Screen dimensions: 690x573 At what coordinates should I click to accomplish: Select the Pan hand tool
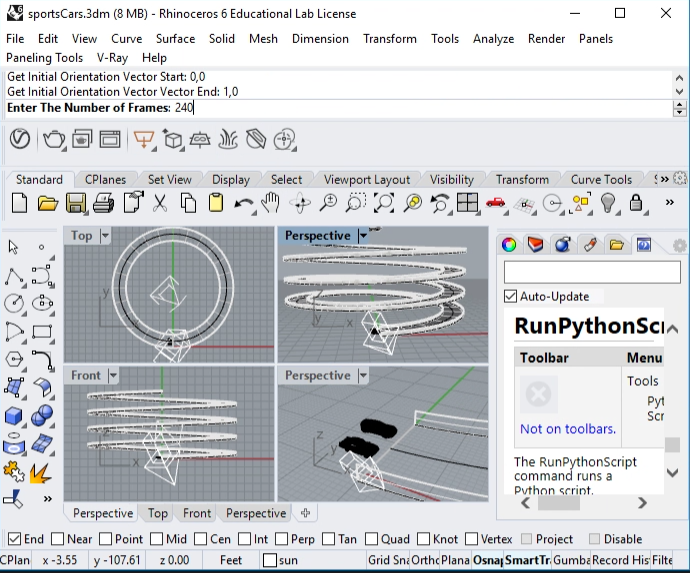[271, 203]
